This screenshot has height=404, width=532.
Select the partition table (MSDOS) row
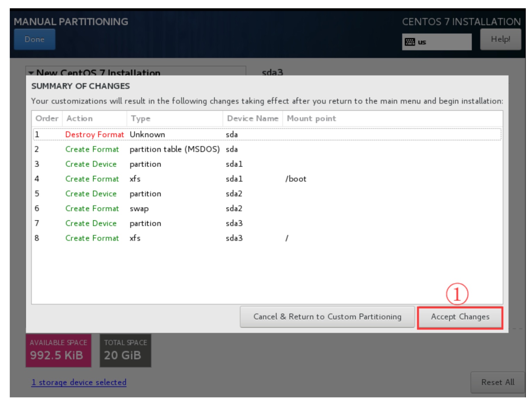(x=267, y=149)
